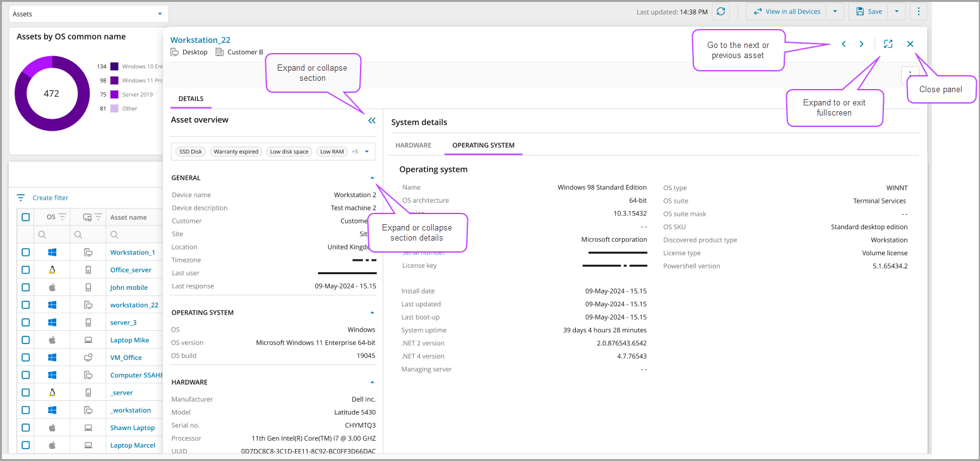Click the refresh icon beside Last updated
Image resolution: width=980 pixels, height=461 pixels.
(x=721, y=11)
